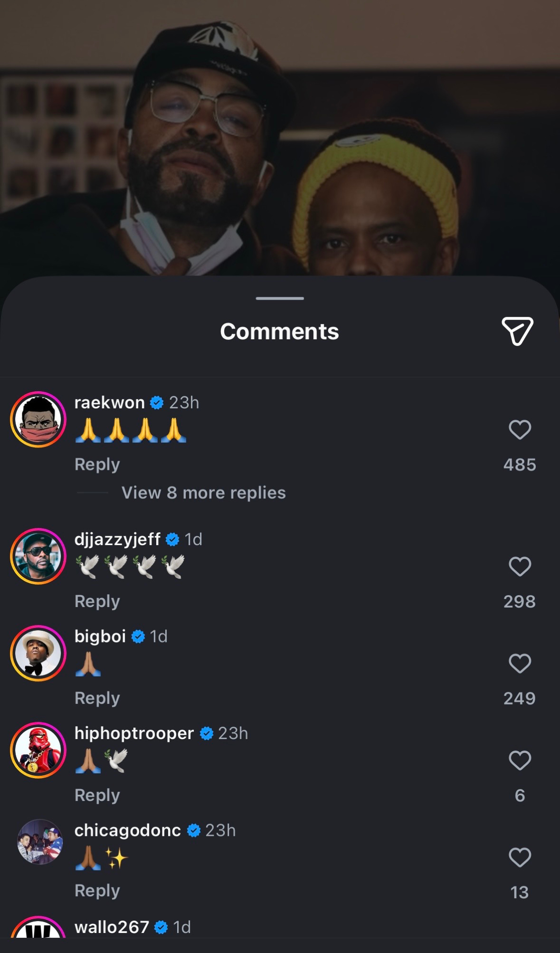Like bigboi's comment
The image size is (560, 953).
[x=520, y=663]
